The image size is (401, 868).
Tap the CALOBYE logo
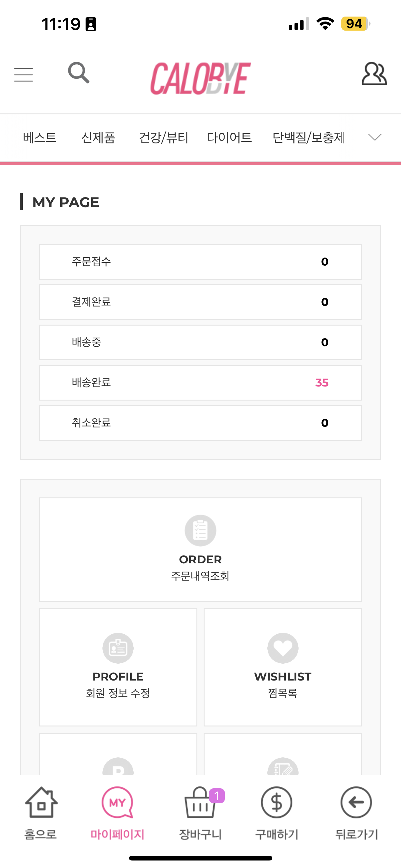(200, 78)
